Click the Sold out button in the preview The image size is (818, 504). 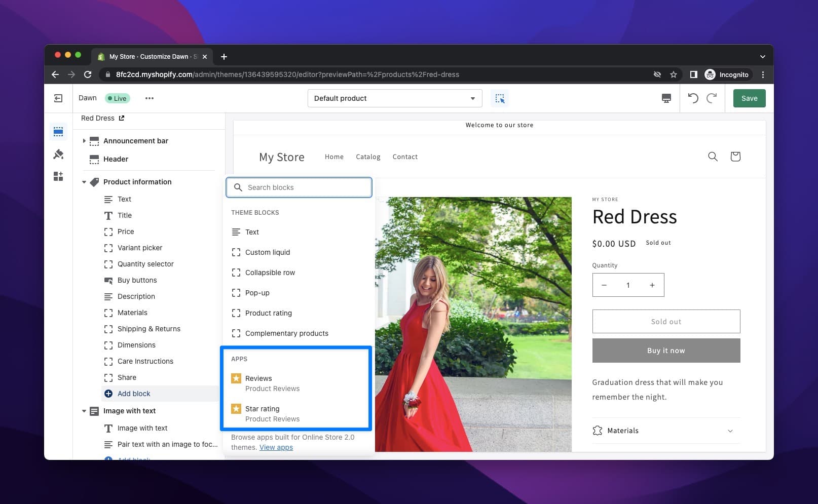pos(666,322)
